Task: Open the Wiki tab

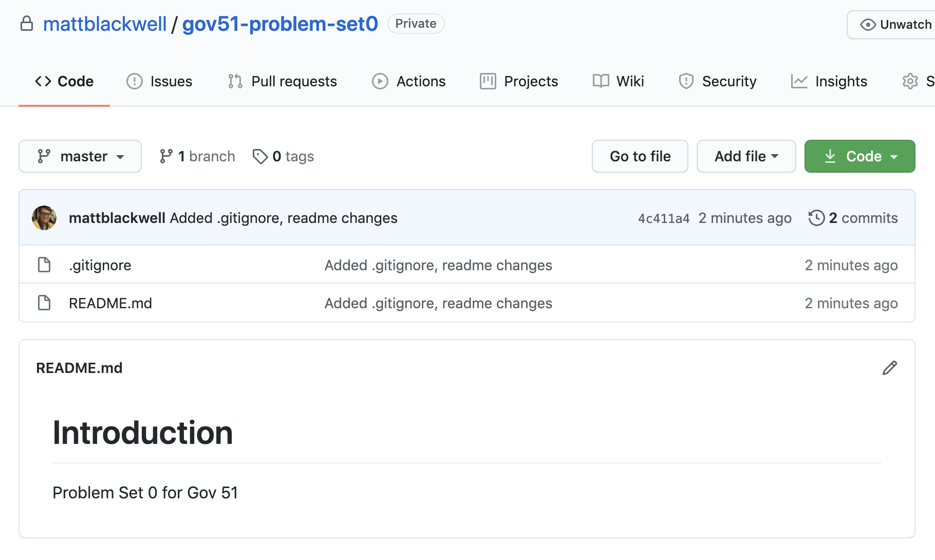Action: pos(618,81)
